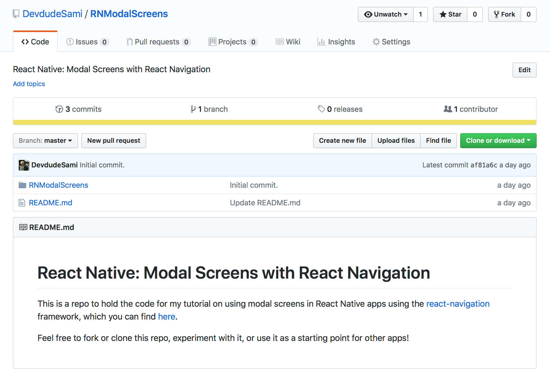Click Edit description button
Viewport: 550px width, 392px height.
click(524, 70)
